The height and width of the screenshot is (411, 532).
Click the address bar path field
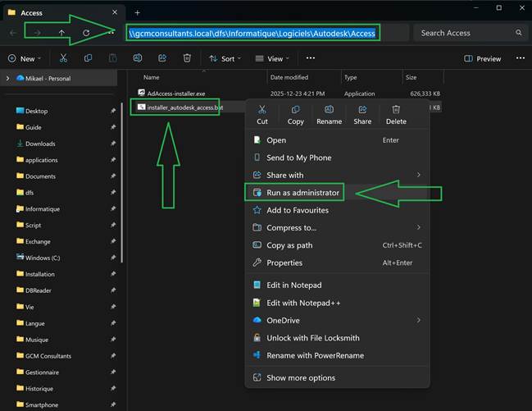[267, 33]
